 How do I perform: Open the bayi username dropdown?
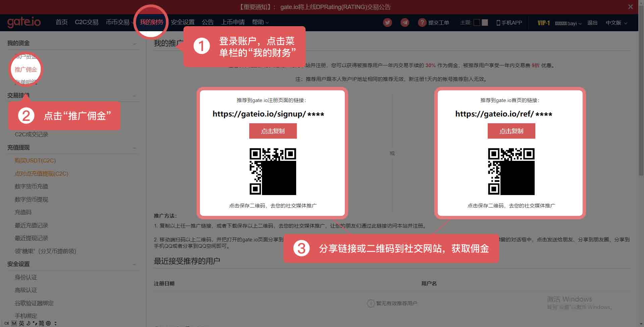click(x=568, y=23)
